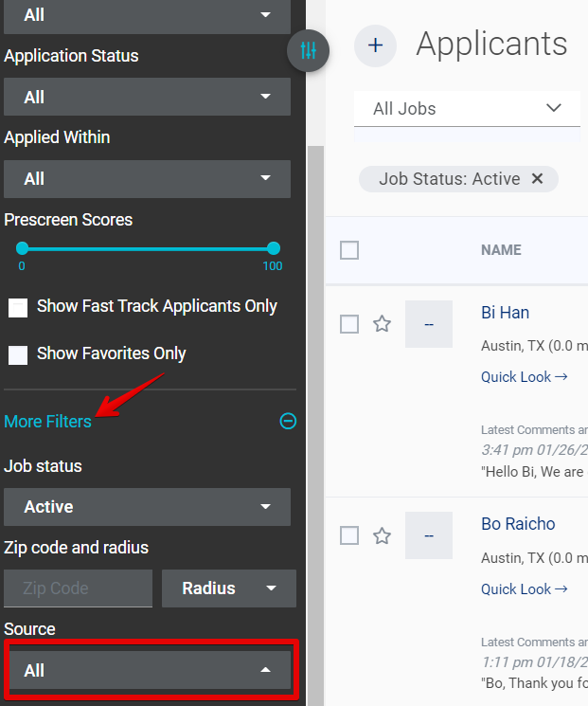This screenshot has height=706, width=588.
Task: Click the 'Hello Bi, We are' comment text
Action: pos(534,472)
